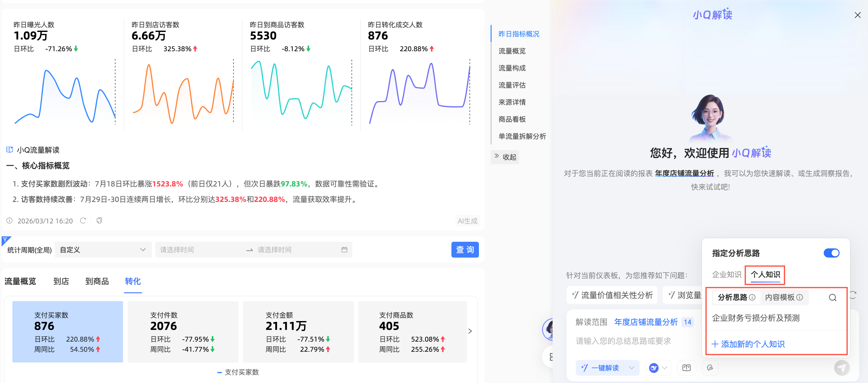Click the paper-plane send button

(x=841, y=368)
